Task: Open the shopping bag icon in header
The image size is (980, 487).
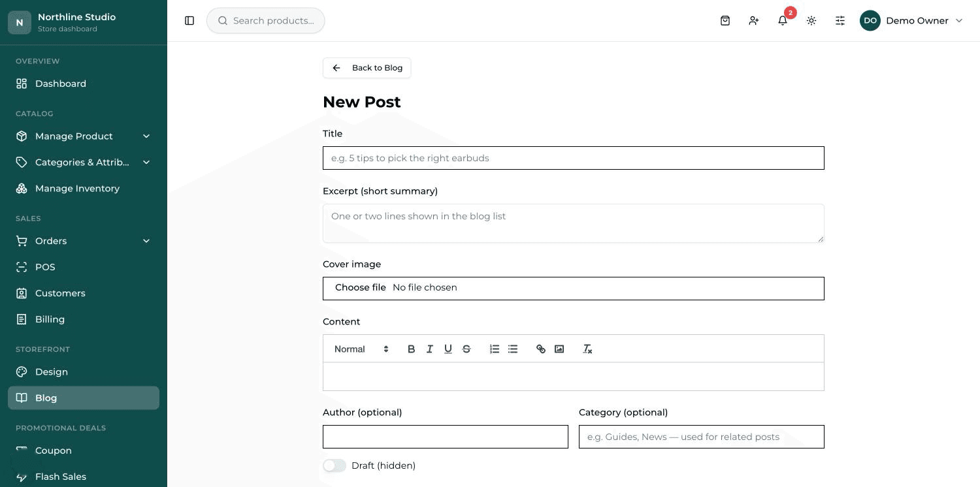Action: [725, 21]
